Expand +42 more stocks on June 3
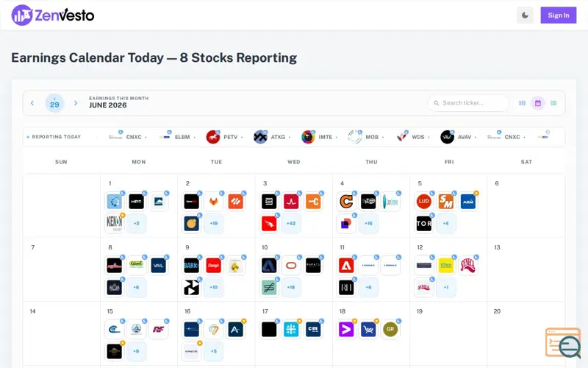Image resolution: width=588 pixels, height=368 pixels. click(x=291, y=224)
